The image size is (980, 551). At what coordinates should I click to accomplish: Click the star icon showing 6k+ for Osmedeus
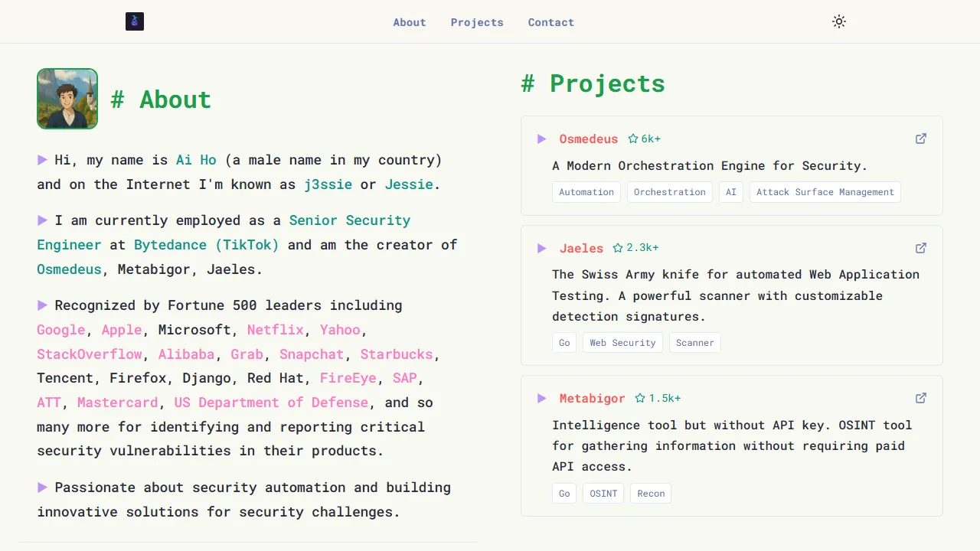(634, 139)
